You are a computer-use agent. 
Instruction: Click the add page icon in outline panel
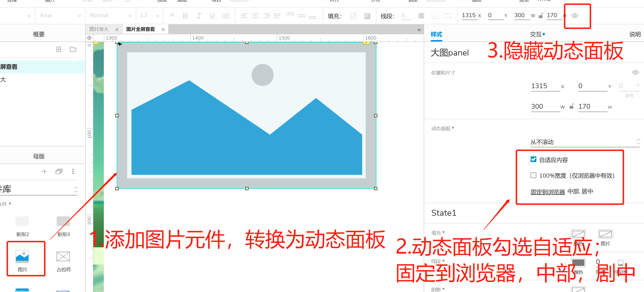(x=59, y=49)
